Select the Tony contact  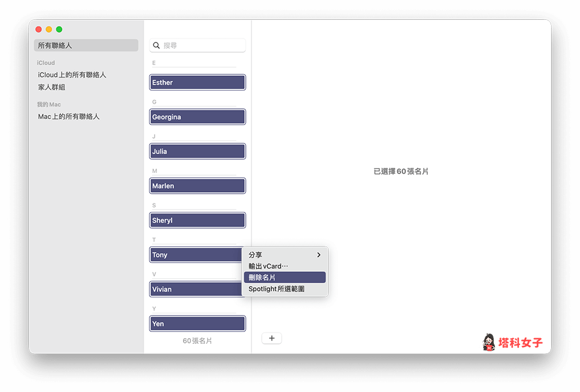coord(195,255)
